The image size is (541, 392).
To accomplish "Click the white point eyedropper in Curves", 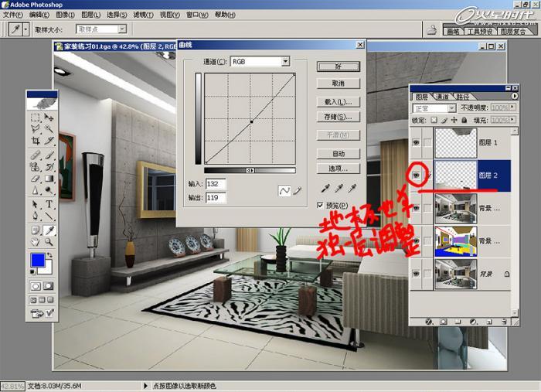I will pos(352,188).
